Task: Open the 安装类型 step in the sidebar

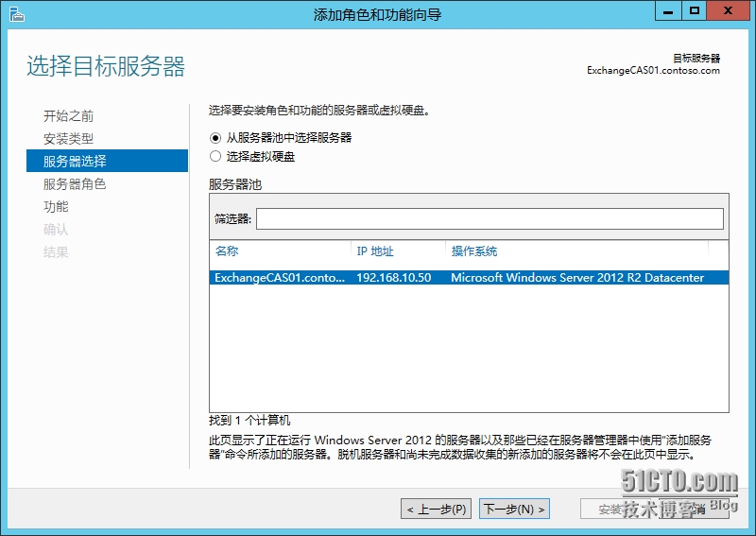Action: pos(68,139)
